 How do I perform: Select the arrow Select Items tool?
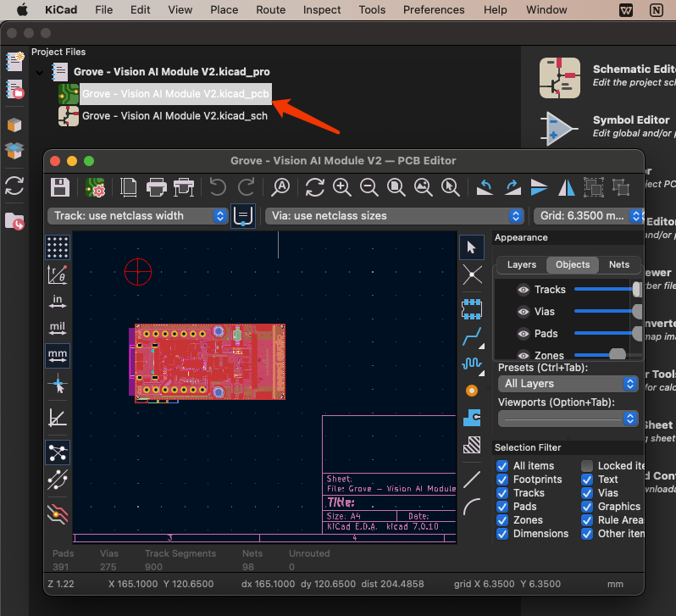point(472,247)
